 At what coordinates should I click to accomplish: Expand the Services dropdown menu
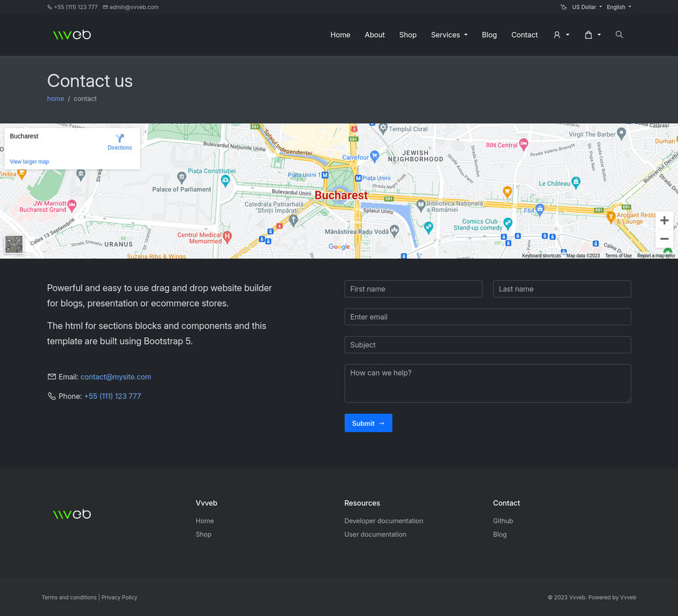(x=449, y=34)
